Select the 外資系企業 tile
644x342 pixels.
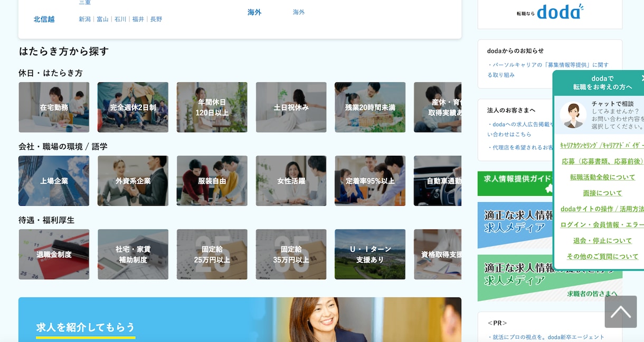(x=133, y=180)
